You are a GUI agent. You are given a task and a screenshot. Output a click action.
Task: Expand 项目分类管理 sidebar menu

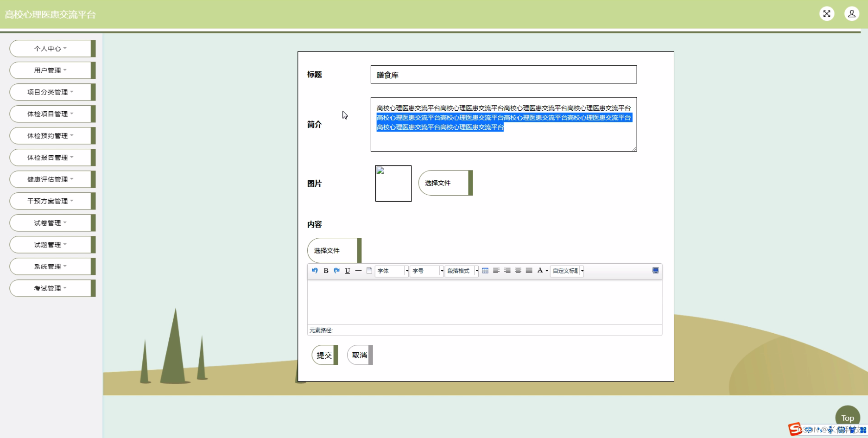point(52,92)
